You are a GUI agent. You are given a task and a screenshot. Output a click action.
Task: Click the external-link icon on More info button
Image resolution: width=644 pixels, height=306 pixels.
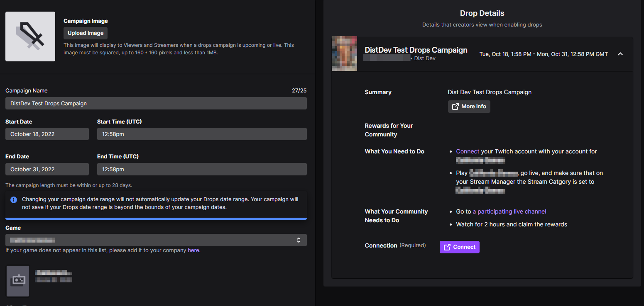(455, 106)
